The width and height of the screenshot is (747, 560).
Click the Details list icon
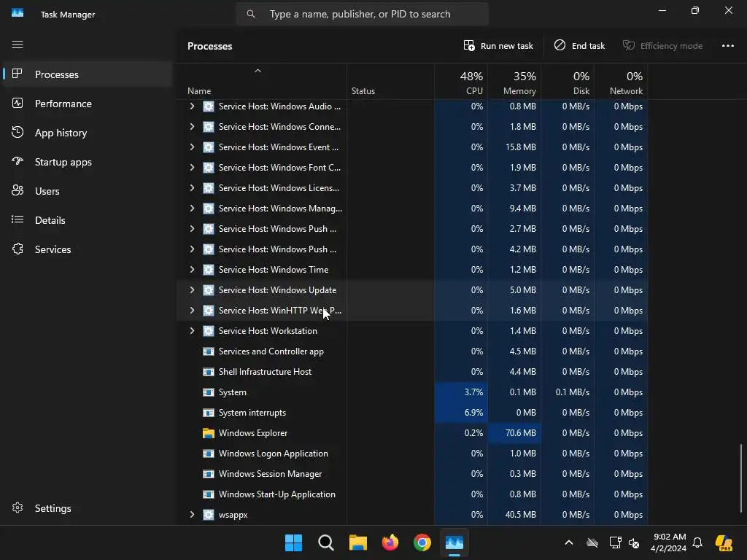18,219
